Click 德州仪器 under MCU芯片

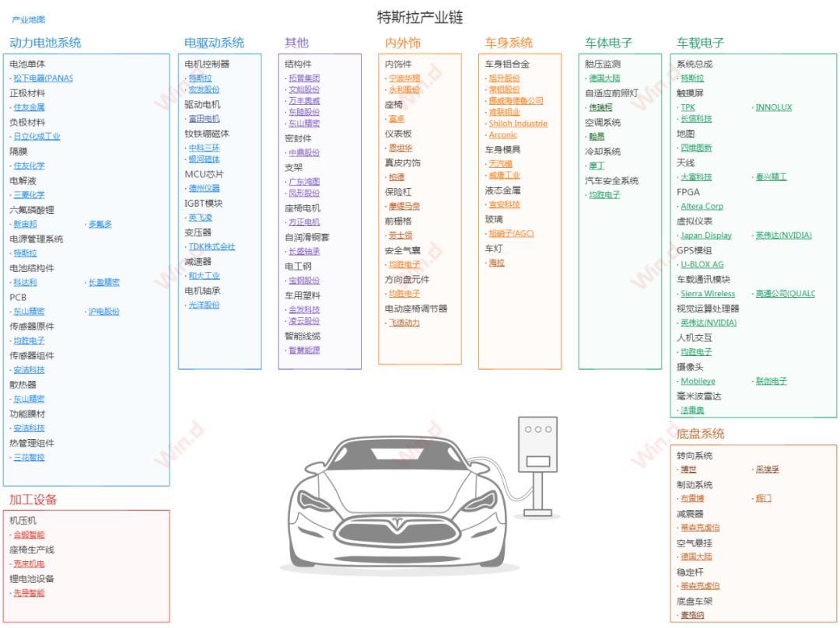pos(204,188)
